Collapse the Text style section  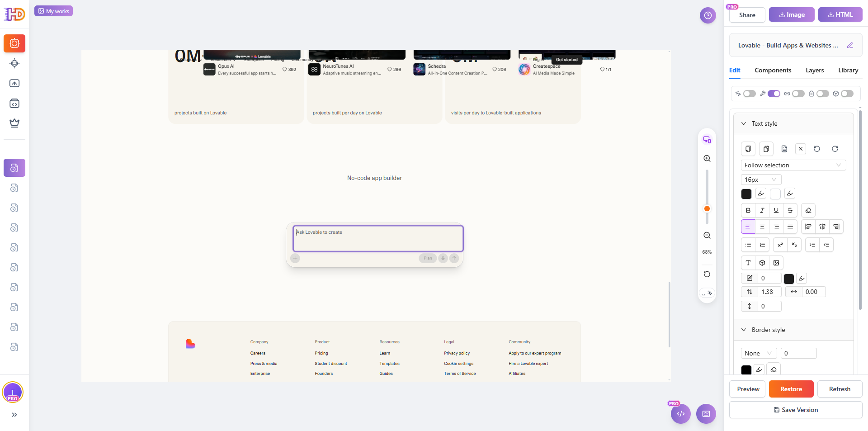[744, 123]
